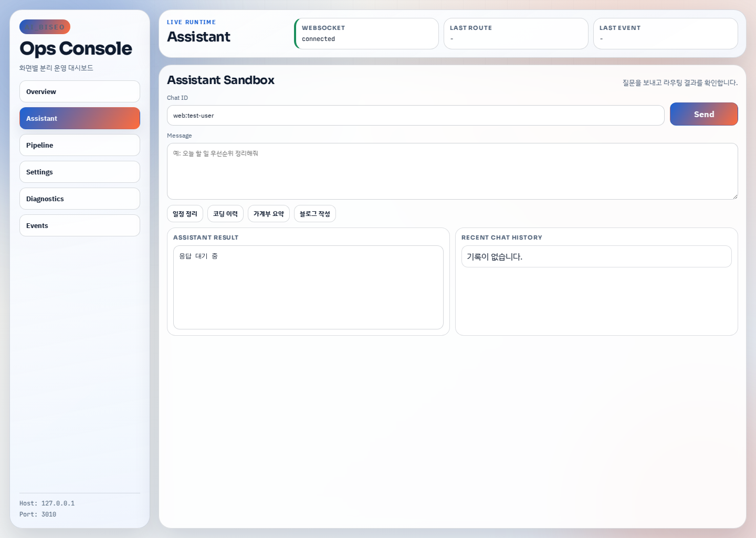756x538 pixels.
Task: Click the LAST EVENT status card
Action: tap(665, 34)
